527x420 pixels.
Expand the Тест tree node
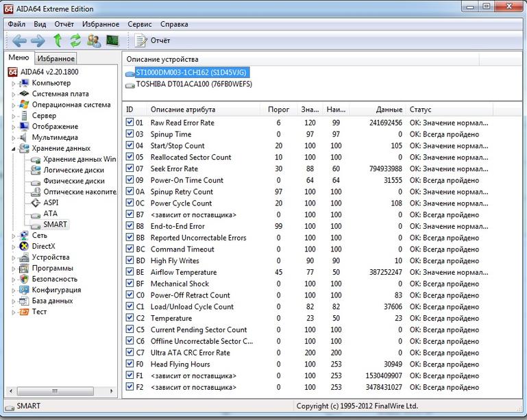pos(14,312)
